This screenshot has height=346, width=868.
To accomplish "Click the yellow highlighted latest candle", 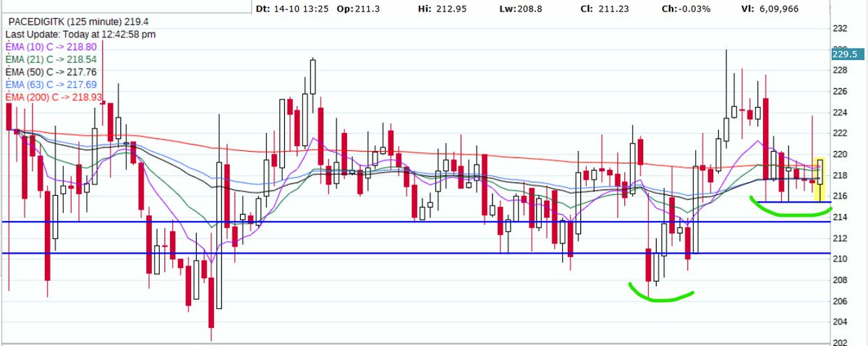I will tap(819, 179).
